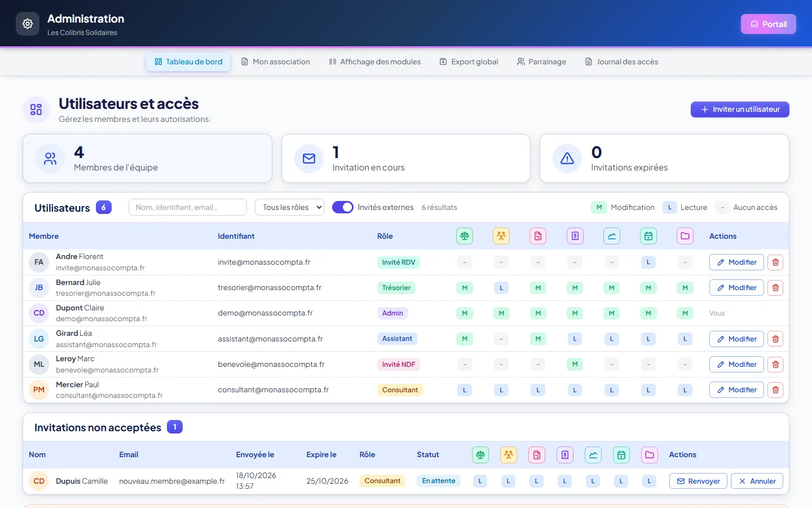Toggle the Invités externes switch

[x=343, y=207]
